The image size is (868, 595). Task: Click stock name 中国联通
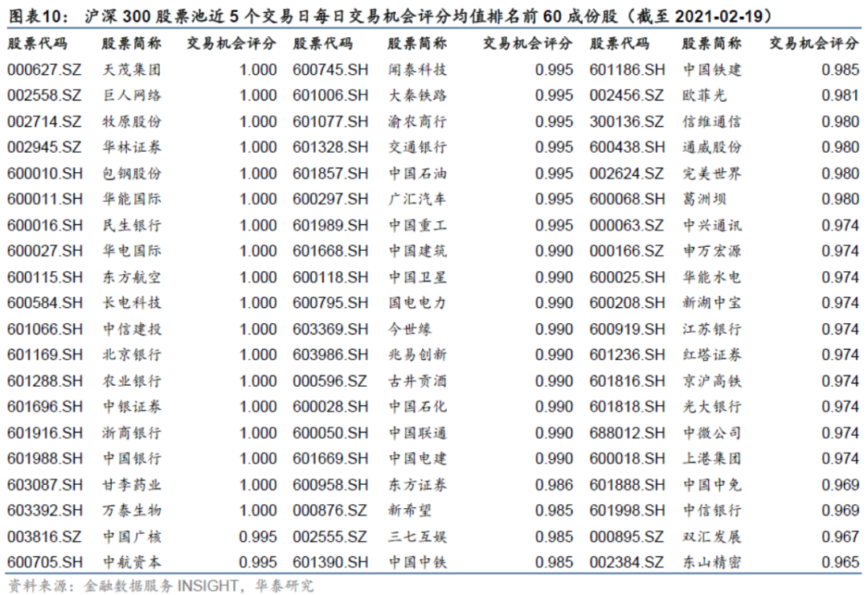[x=417, y=433]
